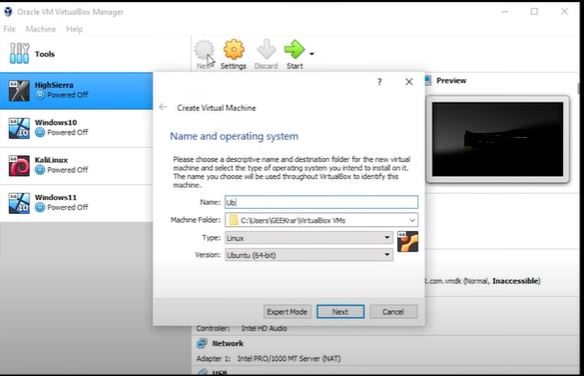Click the New toolbar icon
The width and height of the screenshot is (584, 376).
204,50
